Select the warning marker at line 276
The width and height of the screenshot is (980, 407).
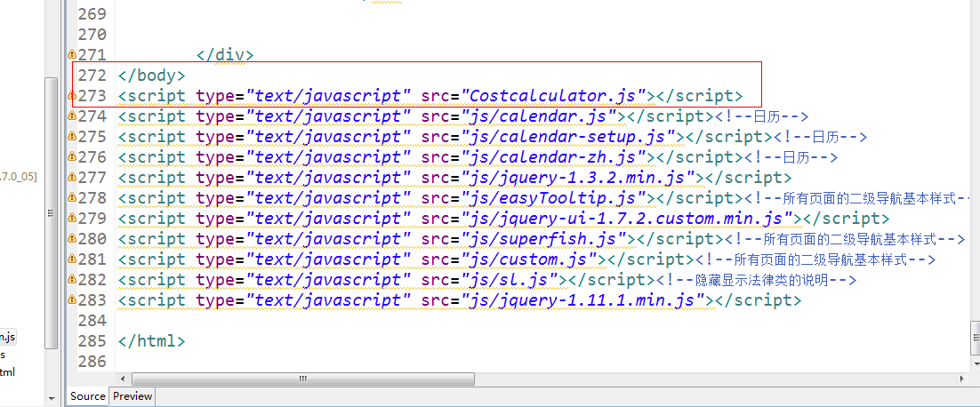(x=71, y=156)
